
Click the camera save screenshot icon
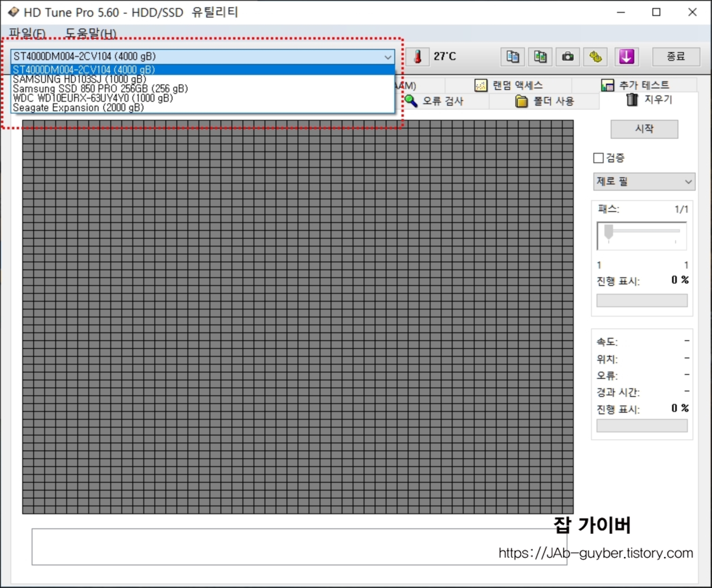(568, 57)
